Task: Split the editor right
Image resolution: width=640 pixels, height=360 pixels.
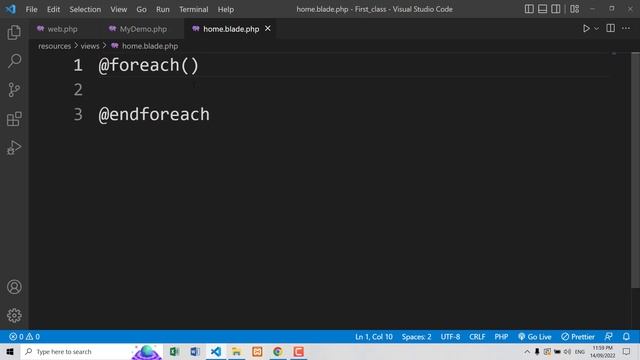Action: point(611,28)
